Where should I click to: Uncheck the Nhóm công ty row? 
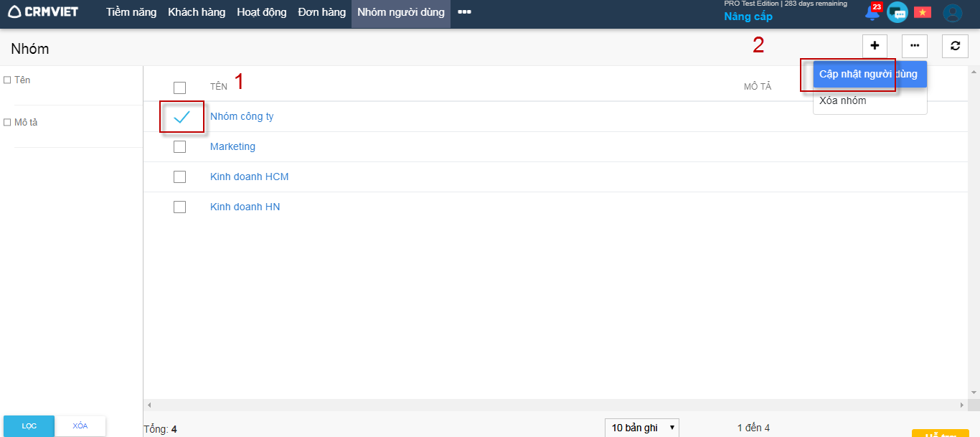(x=181, y=117)
